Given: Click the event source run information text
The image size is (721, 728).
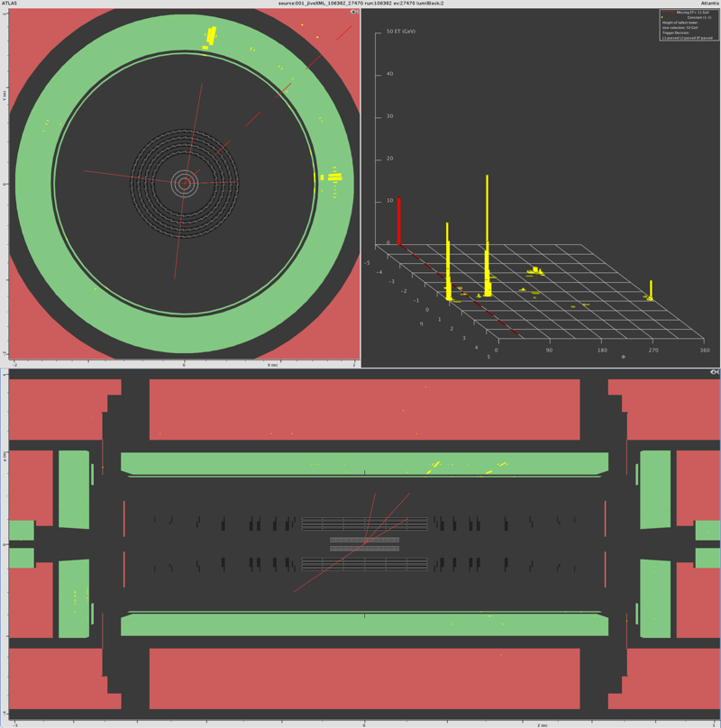Looking at the screenshot, I should click(360, 4).
